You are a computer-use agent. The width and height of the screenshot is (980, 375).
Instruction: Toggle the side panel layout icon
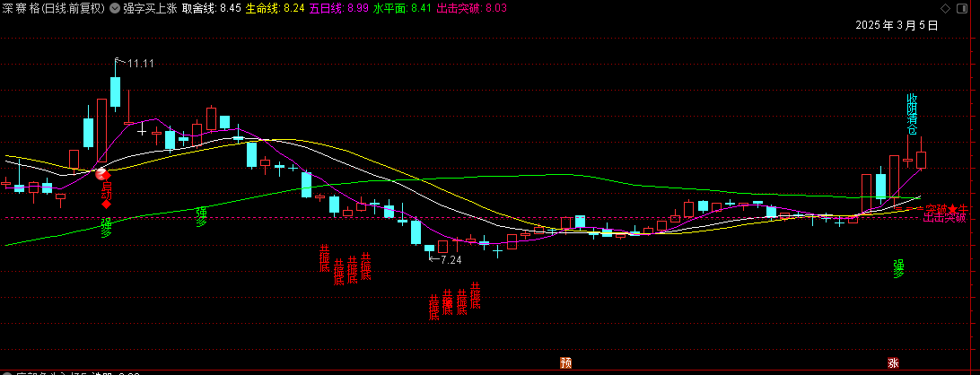point(963,8)
